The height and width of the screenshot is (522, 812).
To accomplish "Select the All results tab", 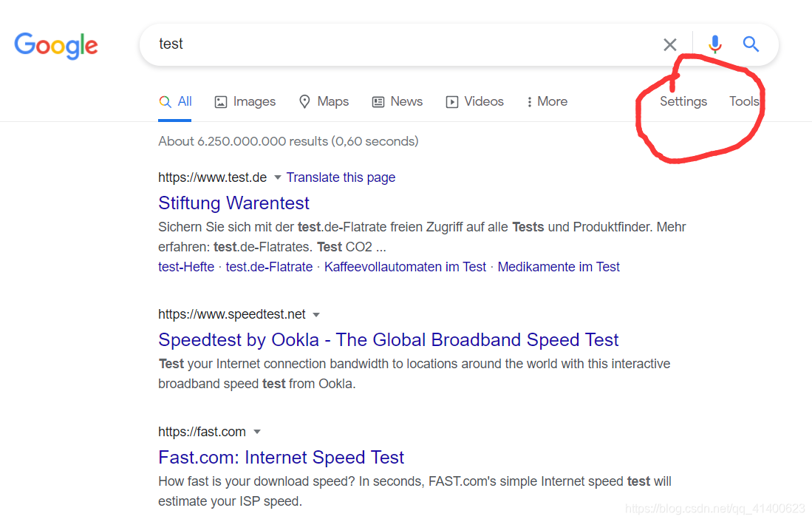I will [175, 101].
